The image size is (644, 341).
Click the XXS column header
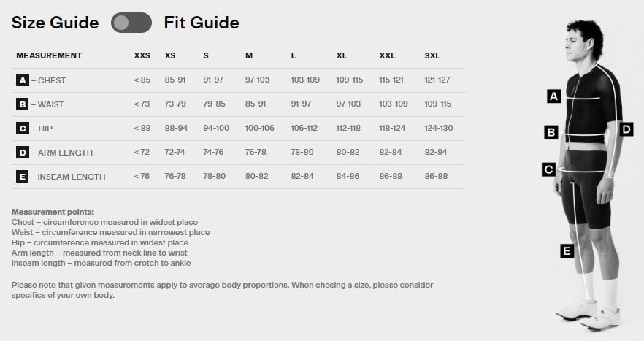[142, 55]
